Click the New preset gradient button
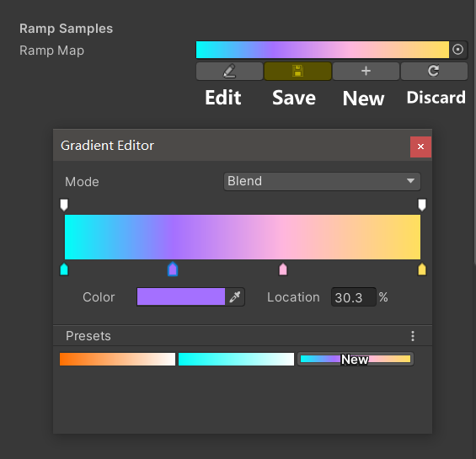 click(x=356, y=359)
